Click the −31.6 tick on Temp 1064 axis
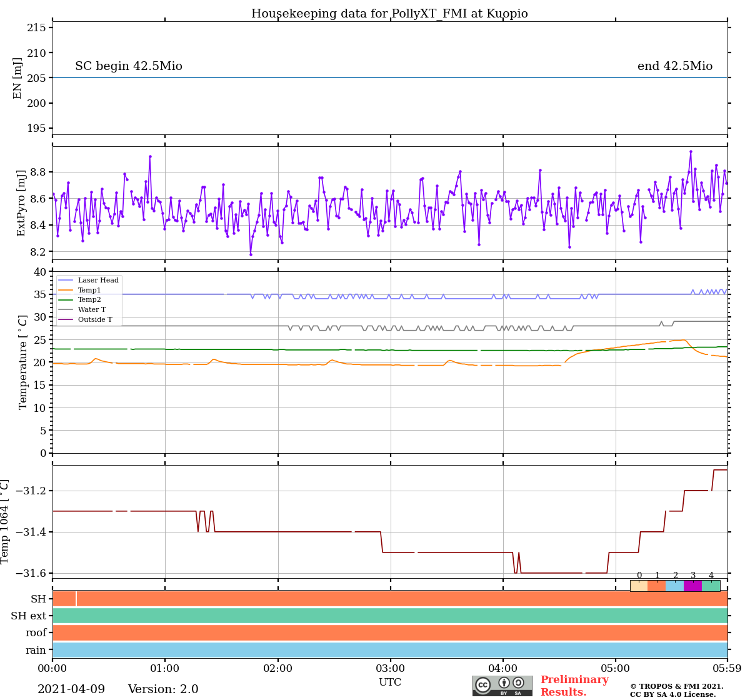This screenshot has height=700, width=750. [x=31, y=573]
